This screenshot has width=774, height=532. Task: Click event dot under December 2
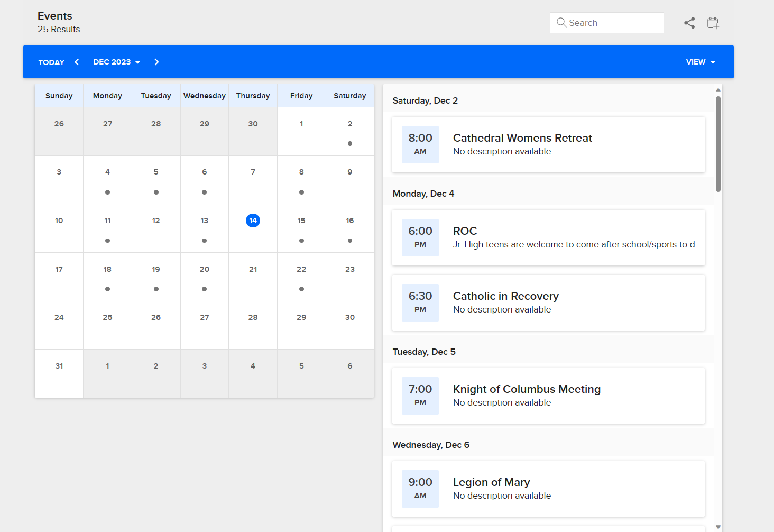[350, 143]
